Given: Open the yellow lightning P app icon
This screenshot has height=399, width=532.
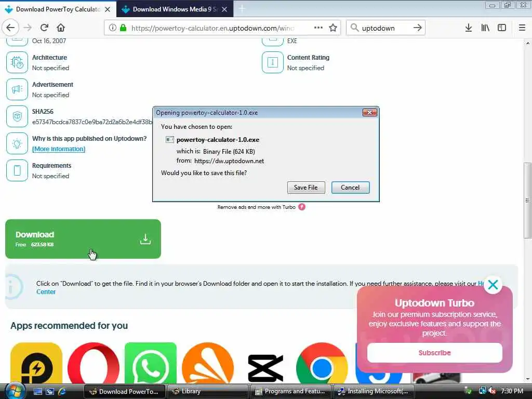Looking at the screenshot, I should click(x=36, y=363).
